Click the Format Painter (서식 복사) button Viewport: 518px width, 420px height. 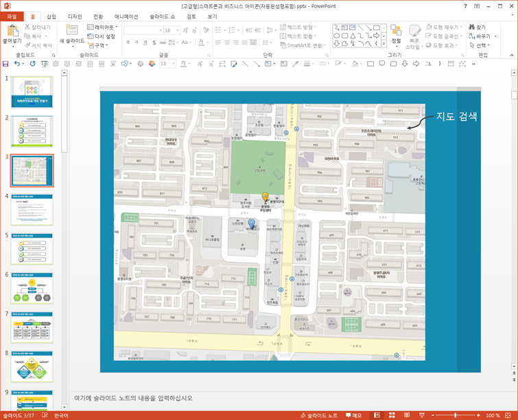click(x=38, y=45)
